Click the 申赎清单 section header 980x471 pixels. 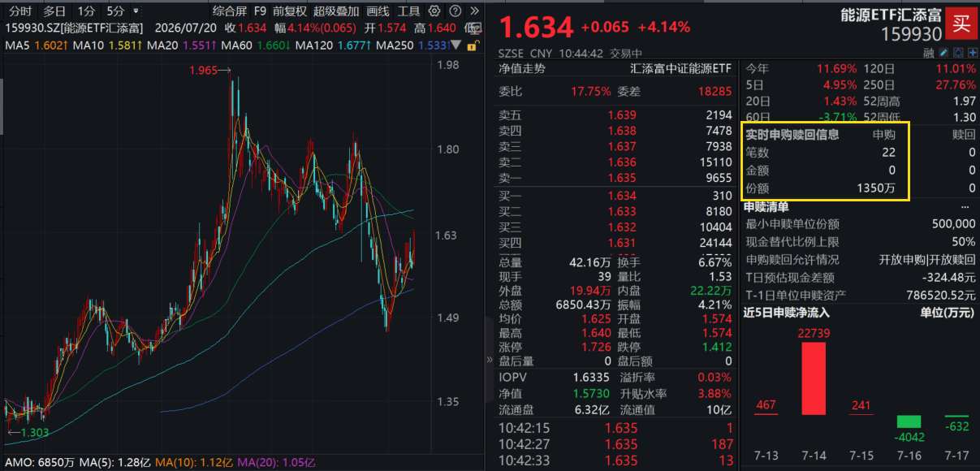point(766,206)
